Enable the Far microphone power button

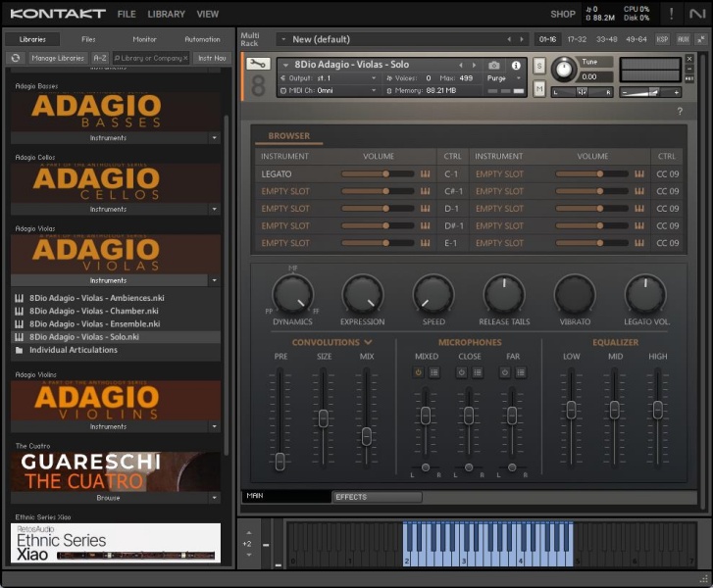505,372
